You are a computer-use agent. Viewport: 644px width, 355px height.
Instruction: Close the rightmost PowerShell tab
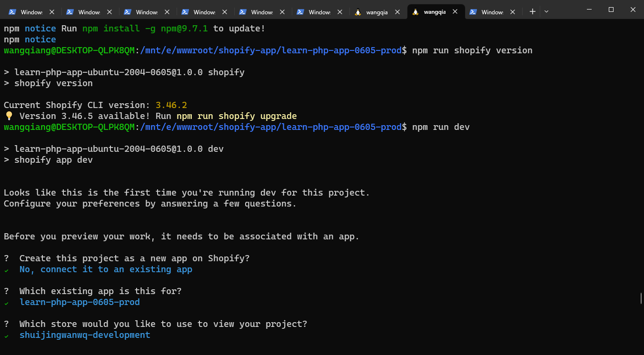[x=513, y=12]
